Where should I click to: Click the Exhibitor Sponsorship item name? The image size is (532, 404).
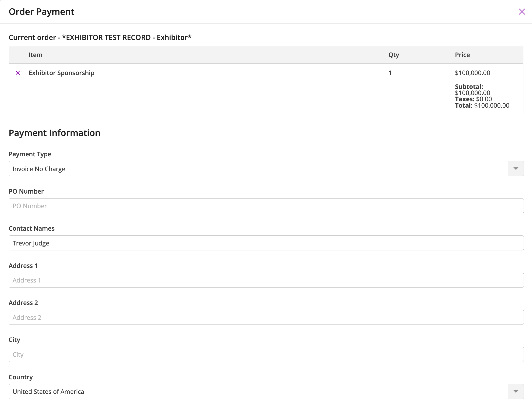tap(61, 73)
